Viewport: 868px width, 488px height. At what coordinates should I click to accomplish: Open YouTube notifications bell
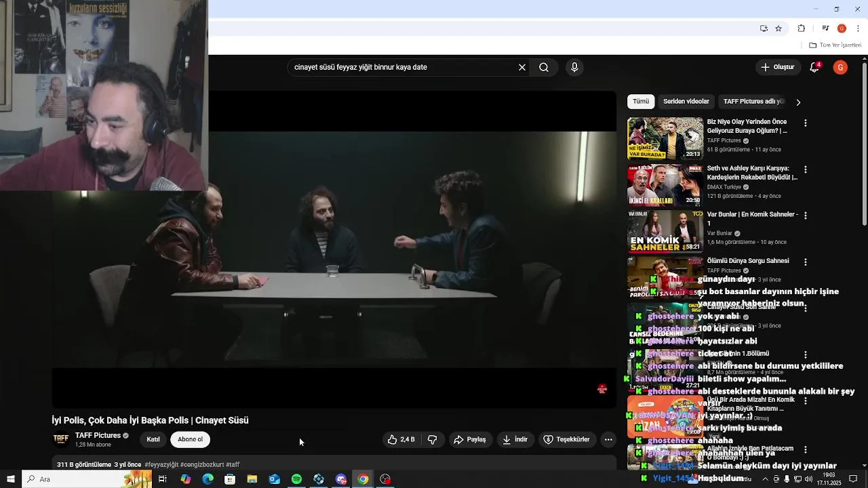(815, 67)
